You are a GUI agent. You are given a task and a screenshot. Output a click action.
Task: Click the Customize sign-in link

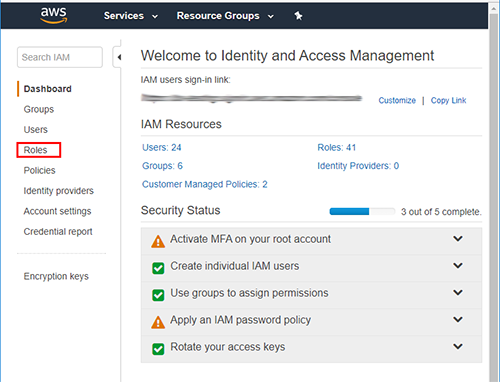tap(397, 100)
